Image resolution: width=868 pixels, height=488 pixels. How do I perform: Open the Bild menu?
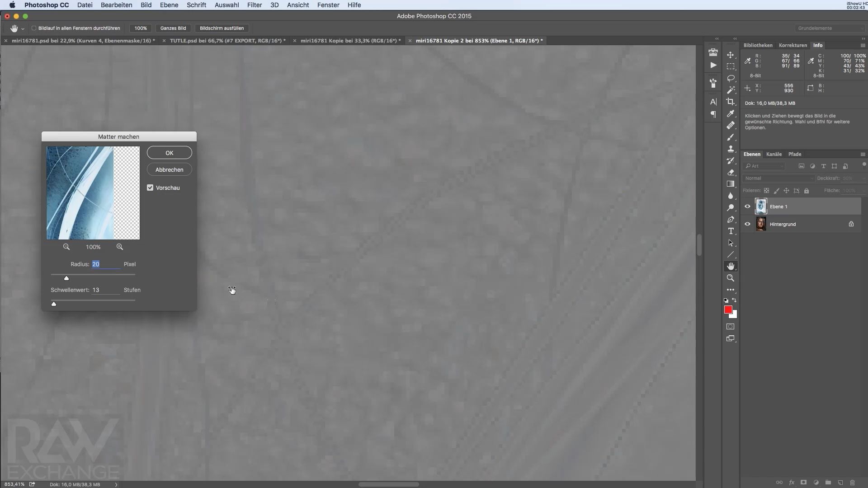[x=146, y=5]
